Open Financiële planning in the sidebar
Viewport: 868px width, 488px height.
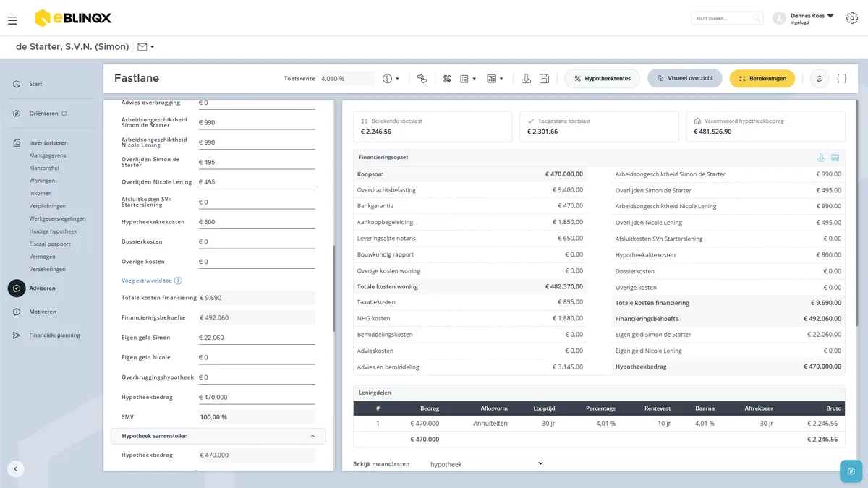(x=54, y=335)
